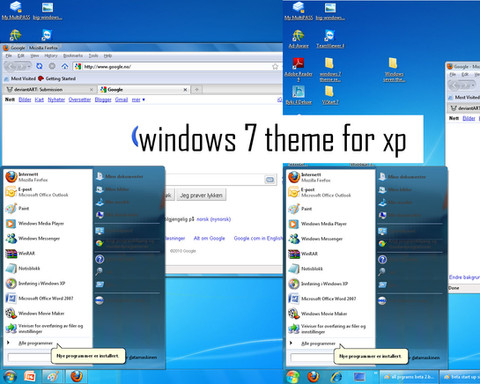Open Firefox back/forward history dropdown arrow
Viewport: 480px width, 384px height.
(29, 67)
